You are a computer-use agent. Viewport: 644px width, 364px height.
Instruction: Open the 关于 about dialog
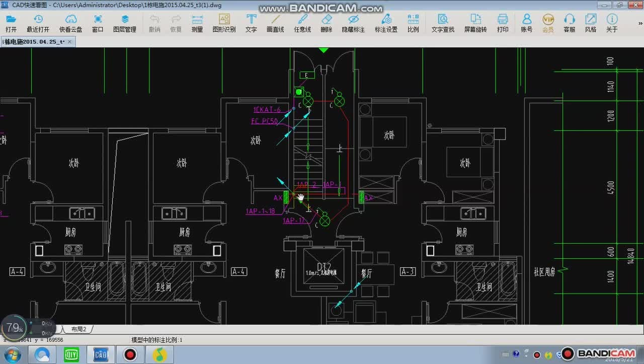[x=612, y=23]
